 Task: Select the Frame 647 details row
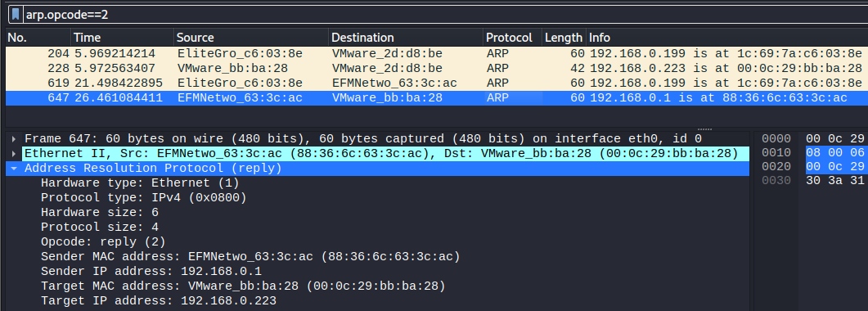[x=377, y=139]
